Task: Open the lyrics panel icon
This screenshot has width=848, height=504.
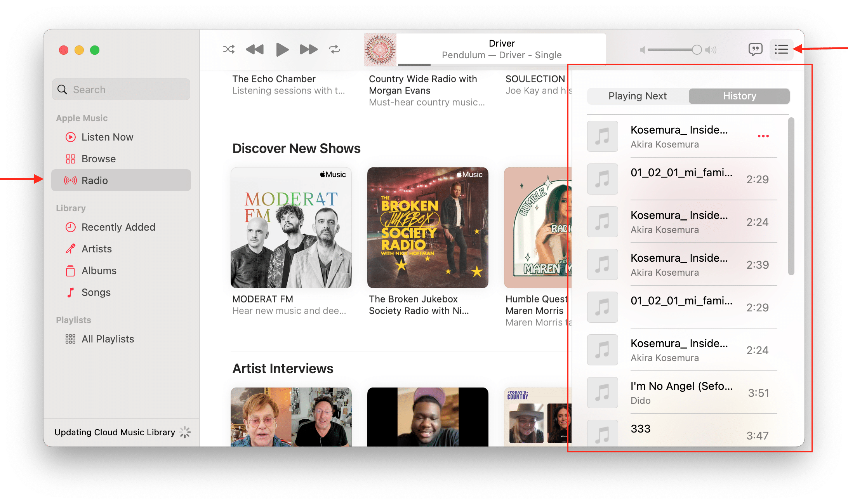Action: 755,49
